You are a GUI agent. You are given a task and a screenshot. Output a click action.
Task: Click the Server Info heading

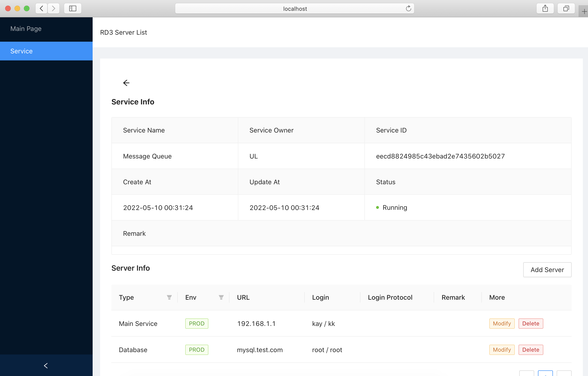click(x=131, y=268)
